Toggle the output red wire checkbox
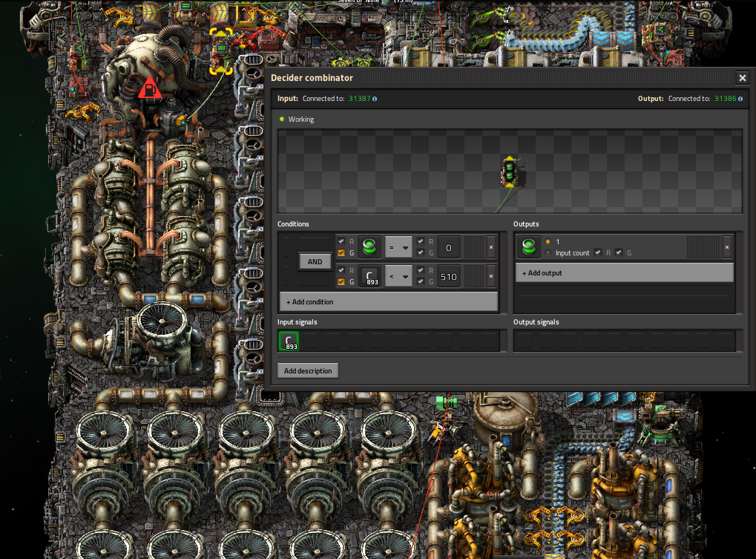The height and width of the screenshot is (559, 756). click(598, 252)
